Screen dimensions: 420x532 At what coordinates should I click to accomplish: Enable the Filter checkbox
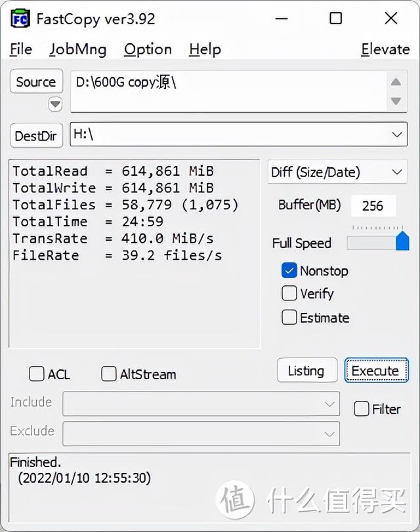tap(361, 409)
